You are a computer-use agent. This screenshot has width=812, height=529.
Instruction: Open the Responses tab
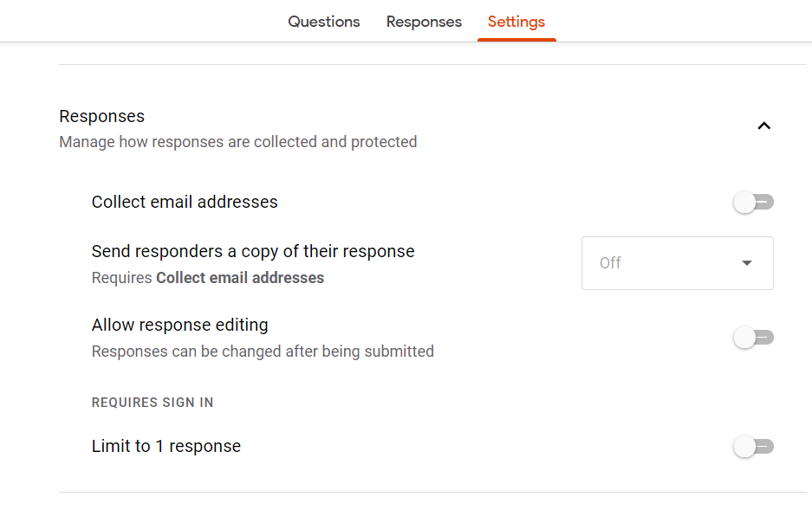[x=424, y=22]
